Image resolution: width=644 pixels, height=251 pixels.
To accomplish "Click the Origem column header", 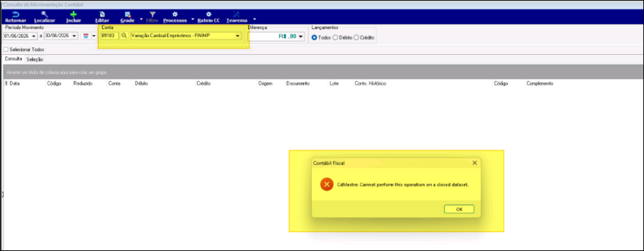I will [265, 83].
